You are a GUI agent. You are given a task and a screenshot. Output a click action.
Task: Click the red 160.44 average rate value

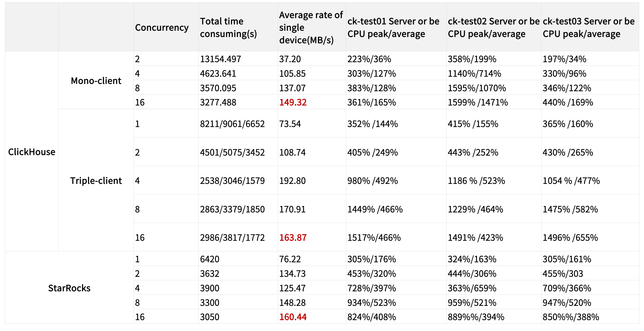coord(293,317)
